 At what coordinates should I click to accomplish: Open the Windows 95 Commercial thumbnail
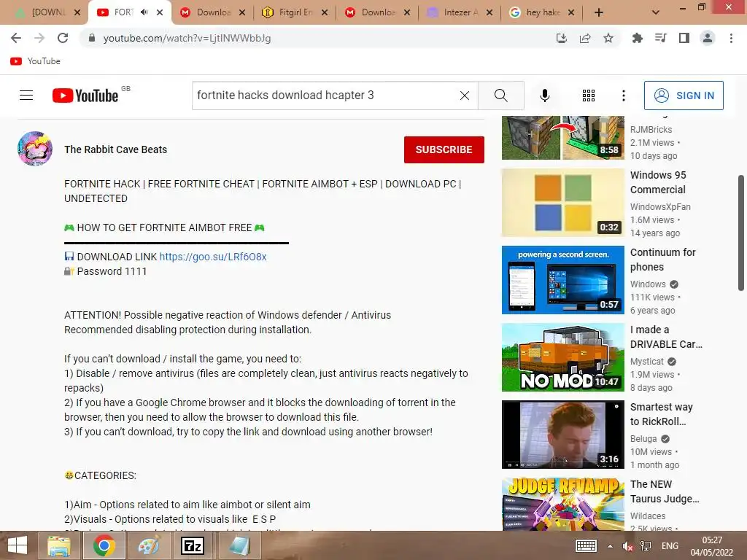tap(562, 203)
